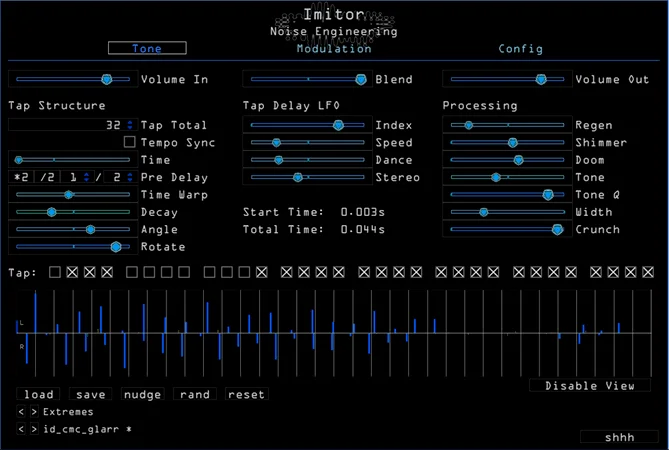Toggle the first Tap checkbox
Viewport: 669px width, 450px height.
pos(55,272)
